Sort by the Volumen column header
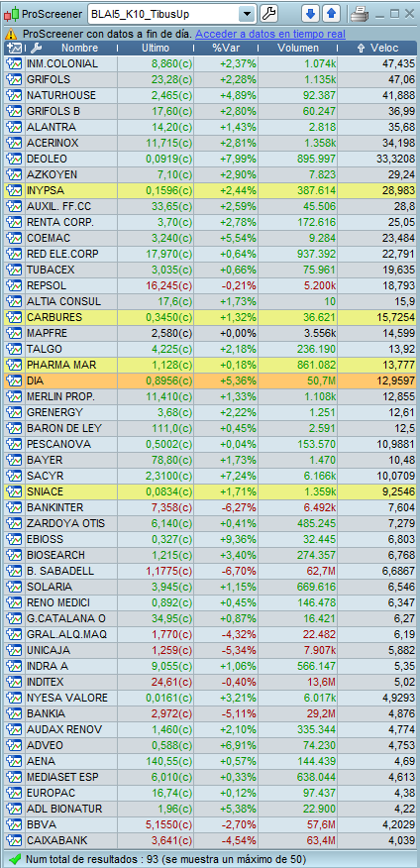This screenshot has width=420, height=868. coord(298,49)
